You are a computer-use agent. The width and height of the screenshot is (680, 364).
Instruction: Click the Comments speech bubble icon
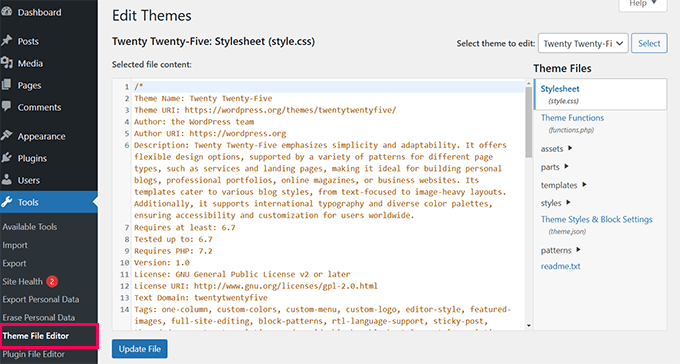click(x=7, y=106)
